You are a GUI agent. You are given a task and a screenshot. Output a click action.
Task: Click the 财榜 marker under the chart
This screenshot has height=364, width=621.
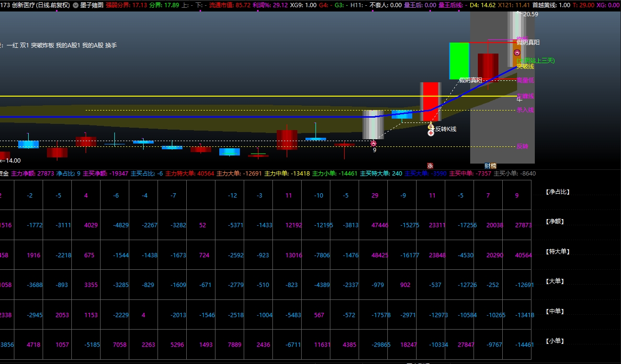point(490,165)
